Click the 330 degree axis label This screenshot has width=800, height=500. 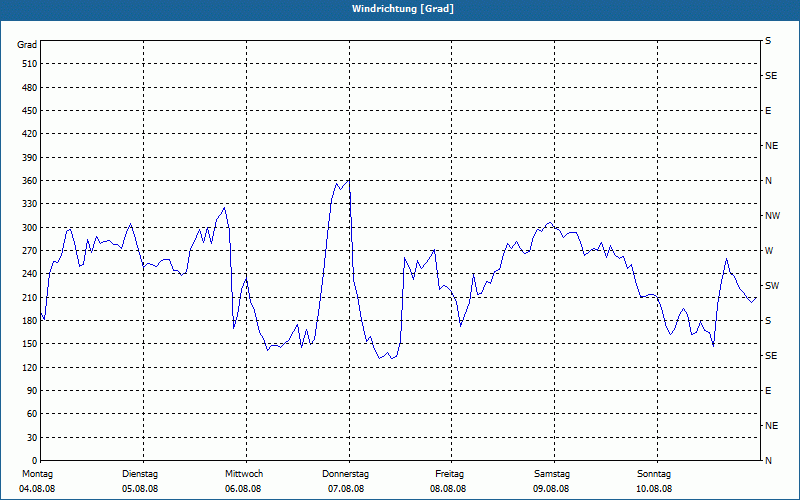29,204
